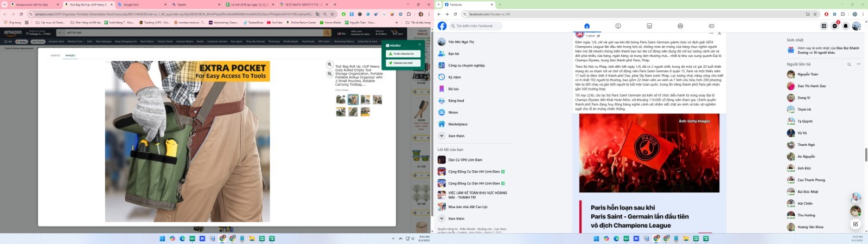Select VIDEOS tab in Amazon image viewer
This screenshot has width=868, height=244.
55,55
